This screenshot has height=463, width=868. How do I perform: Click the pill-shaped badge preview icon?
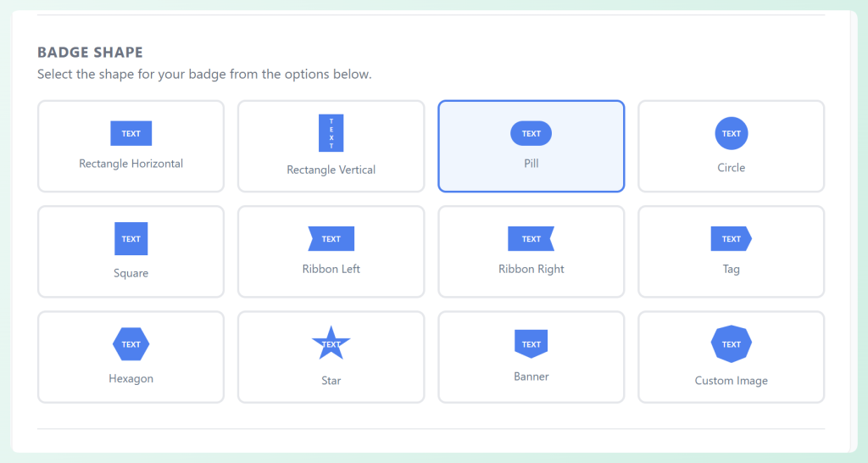pyautogui.click(x=531, y=133)
